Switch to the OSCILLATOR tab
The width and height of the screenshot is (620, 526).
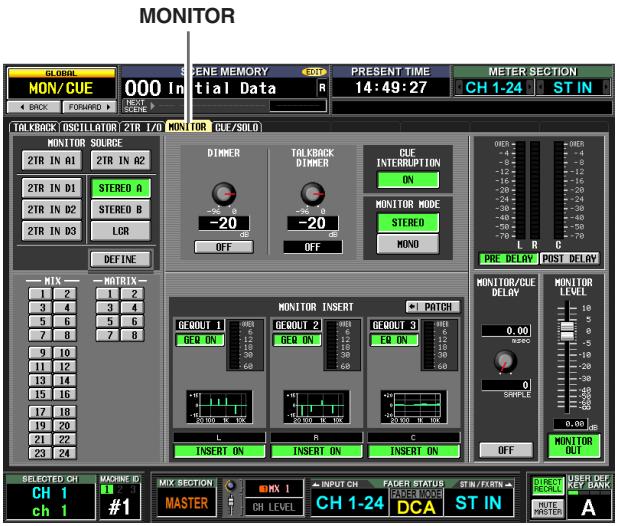[x=90, y=127]
